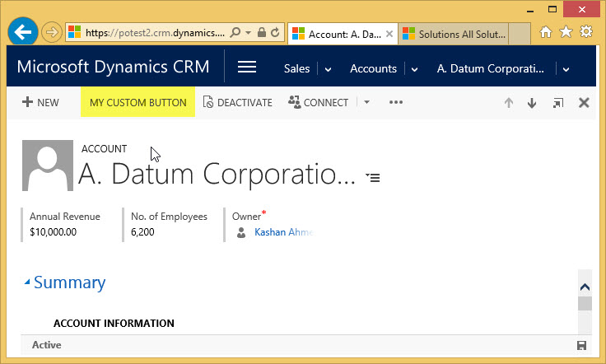Open the CONNECT dropdown arrow
This screenshot has width=606, height=364.
366,102
